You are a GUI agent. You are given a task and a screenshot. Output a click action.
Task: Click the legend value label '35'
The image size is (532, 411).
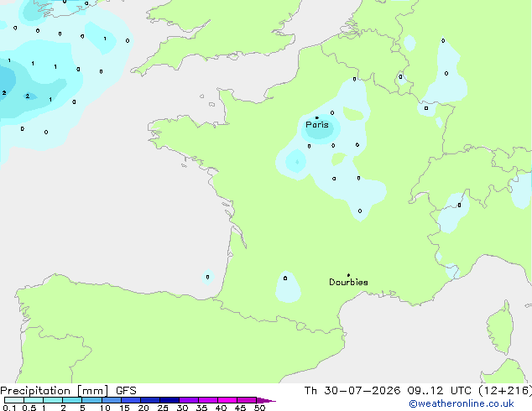(x=201, y=408)
